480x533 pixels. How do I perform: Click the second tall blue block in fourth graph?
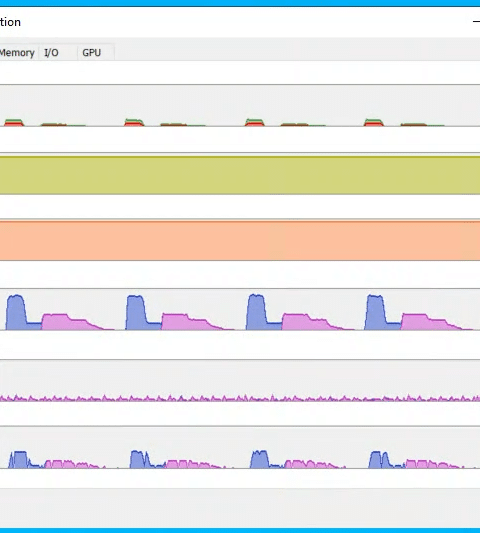click(x=136, y=312)
